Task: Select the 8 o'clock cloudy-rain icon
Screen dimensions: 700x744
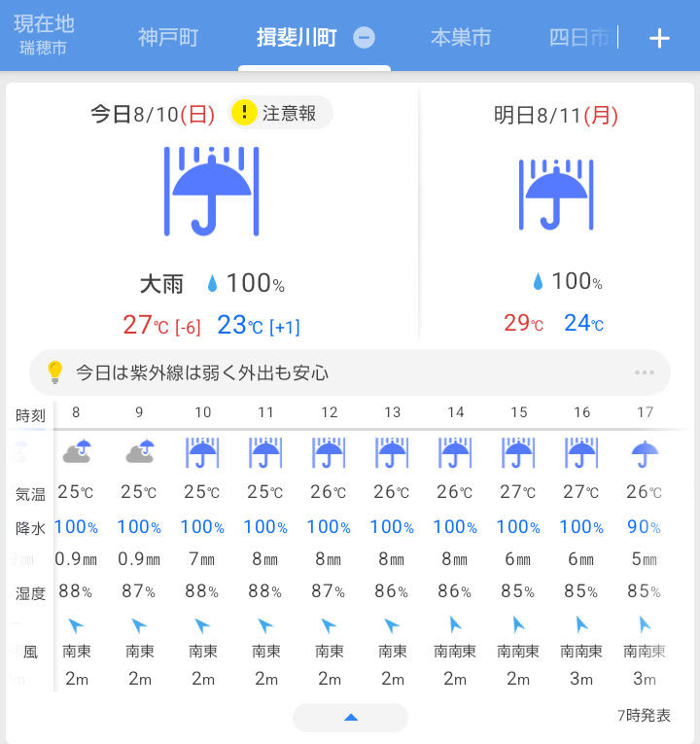Action: pos(77,451)
